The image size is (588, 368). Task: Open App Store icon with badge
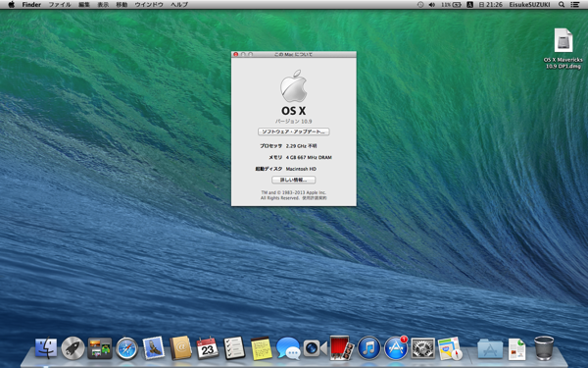(396, 348)
